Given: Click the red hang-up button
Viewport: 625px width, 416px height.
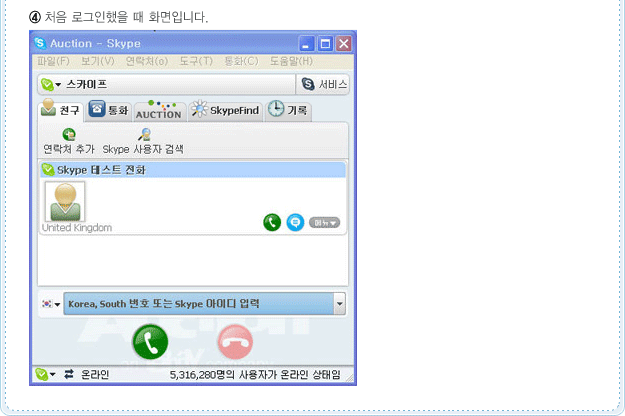Looking at the screenshot, I should 235,342.
